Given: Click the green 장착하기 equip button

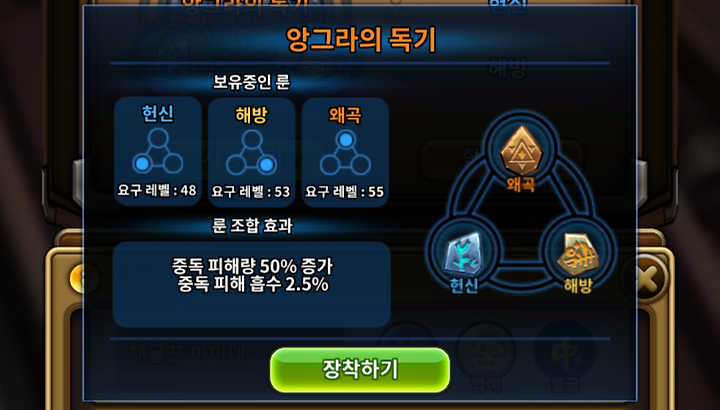Looking at the screenshot, I should tap(360, 370).
